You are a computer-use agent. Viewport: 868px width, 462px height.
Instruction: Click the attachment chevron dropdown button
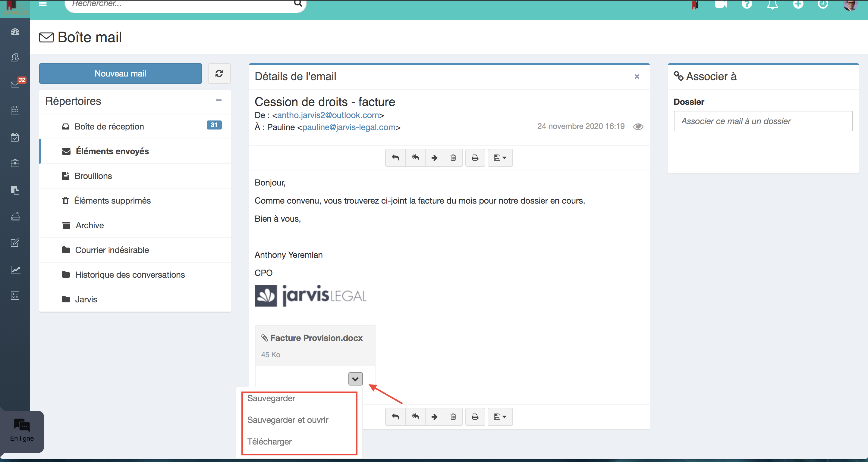tap(355, 379)
